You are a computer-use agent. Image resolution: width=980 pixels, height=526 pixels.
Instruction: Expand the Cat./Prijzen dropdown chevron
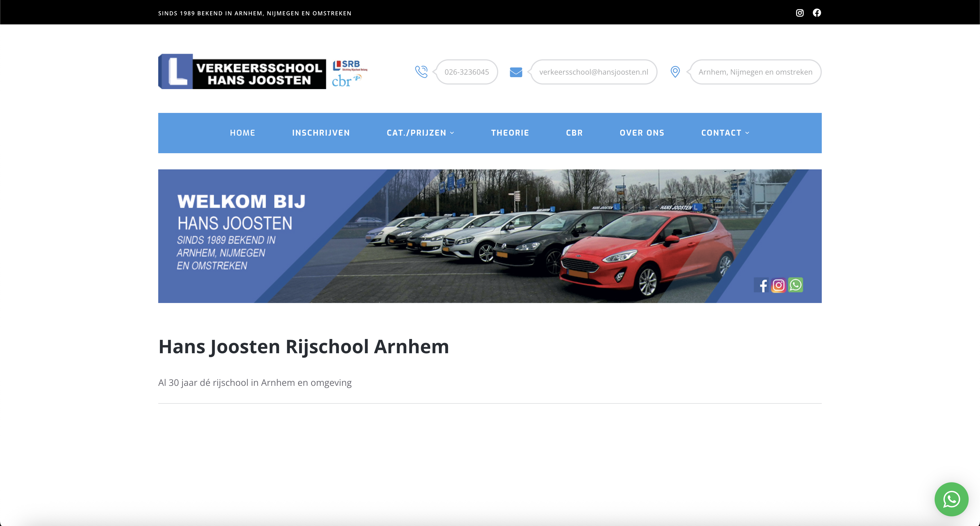click(452, 133)
